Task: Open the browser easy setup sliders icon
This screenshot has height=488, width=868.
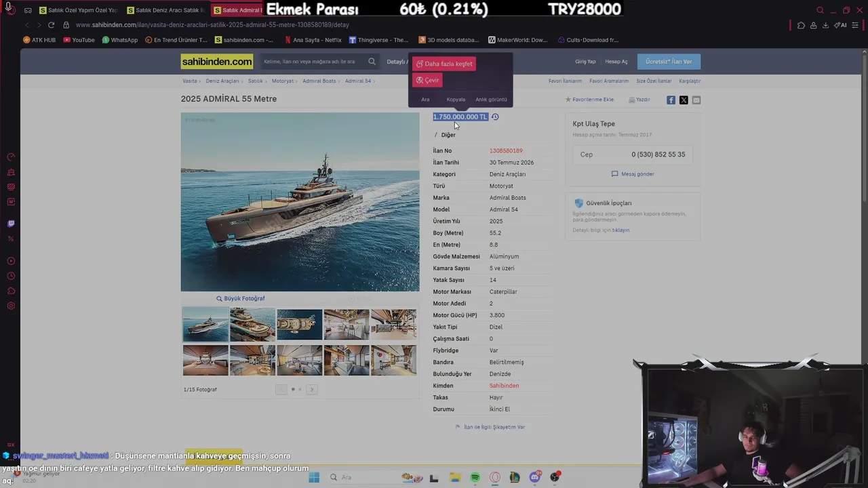Action: coord(856,25)
